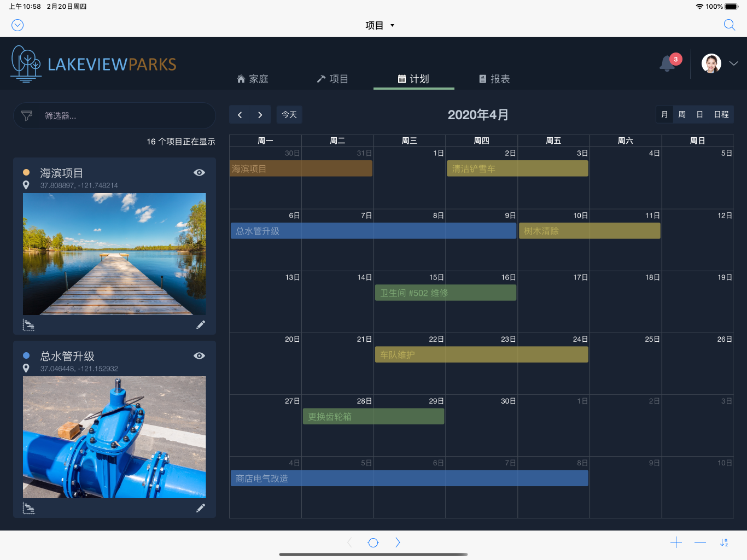Open notifications bell with badge 3
The image size is (747, 560).
[669, 63]
